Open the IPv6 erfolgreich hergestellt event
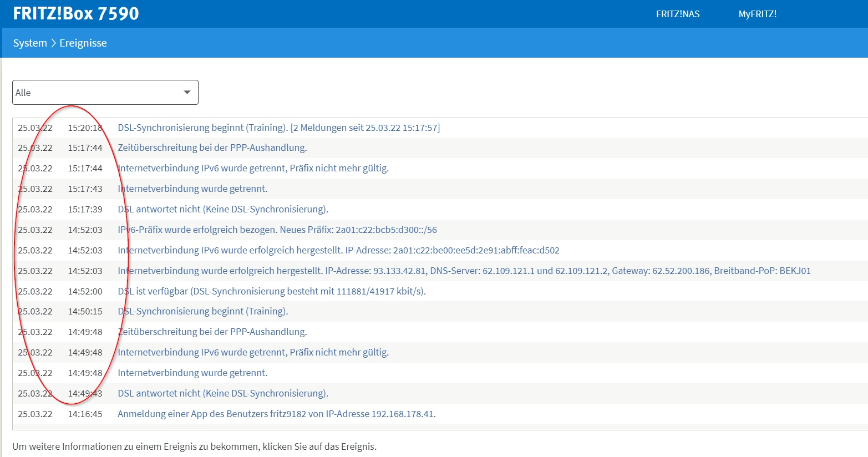 [x=338, y=250]
